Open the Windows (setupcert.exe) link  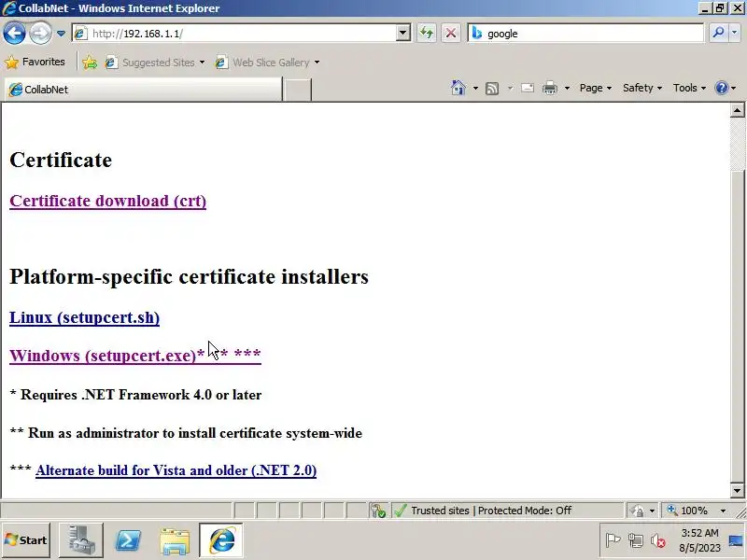point(135,356)
